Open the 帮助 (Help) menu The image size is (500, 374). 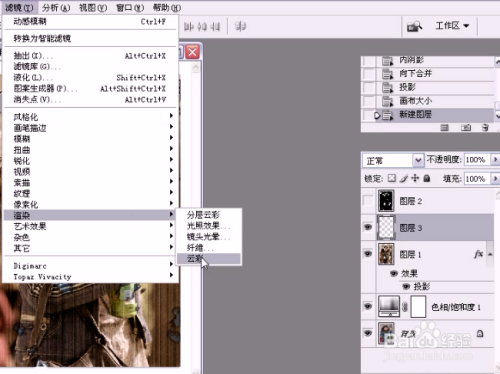167,7
